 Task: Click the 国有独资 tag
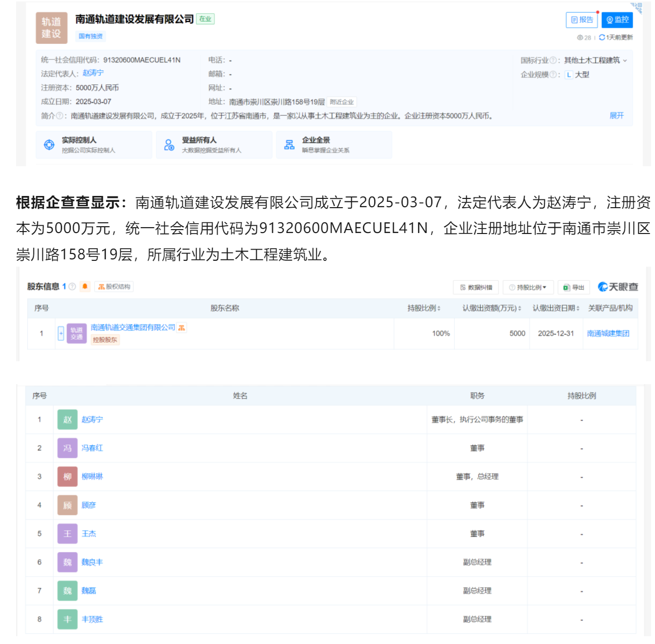tap(91, 36)
